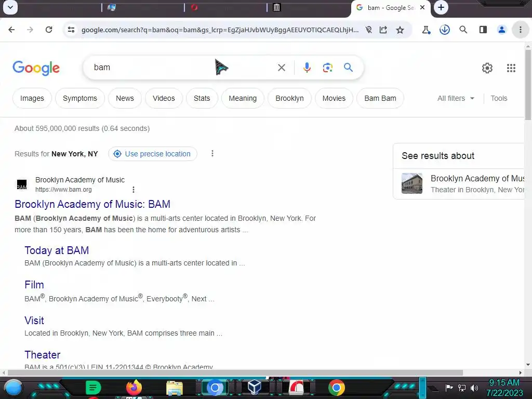This screenshot has height=399, width=532.
Task: Open VirtualBox from the taskbar
Action: [x=255, y=387]
